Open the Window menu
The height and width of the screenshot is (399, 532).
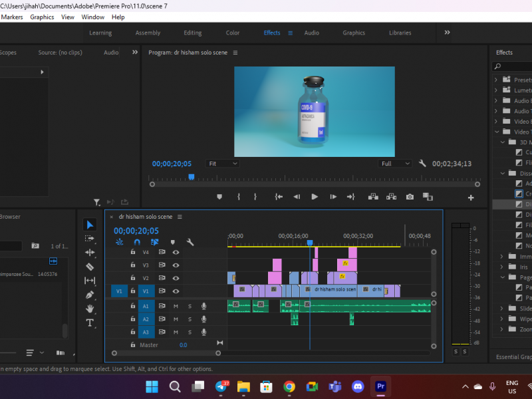93,17
